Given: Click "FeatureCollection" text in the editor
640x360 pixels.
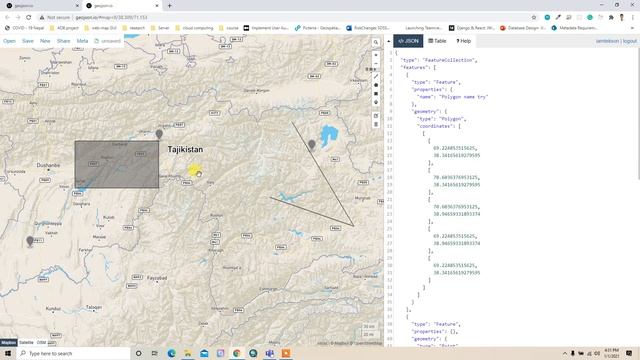Looking at the screenshot, I should click(x=449, y=60).
